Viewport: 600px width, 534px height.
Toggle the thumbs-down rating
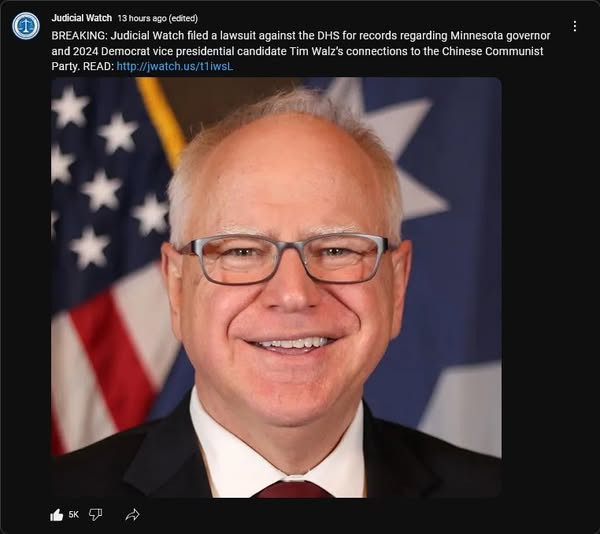click(95, 514)
